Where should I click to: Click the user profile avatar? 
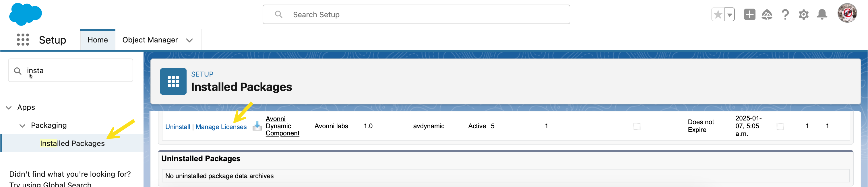tap(846, 13)
